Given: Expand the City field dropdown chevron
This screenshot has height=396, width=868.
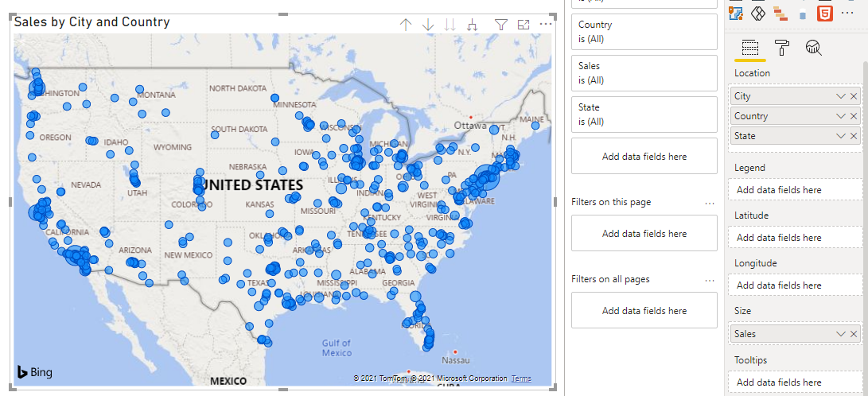Looking at the screenshot, I should click(x=841, y=96).
